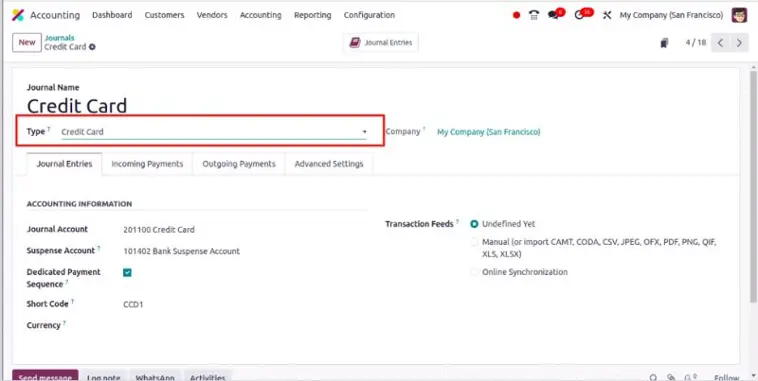Image resolution: width=758 pixels, height=381 pixels.
Task: Click the Short Code help question mark
Action: (x=73, y=302)
